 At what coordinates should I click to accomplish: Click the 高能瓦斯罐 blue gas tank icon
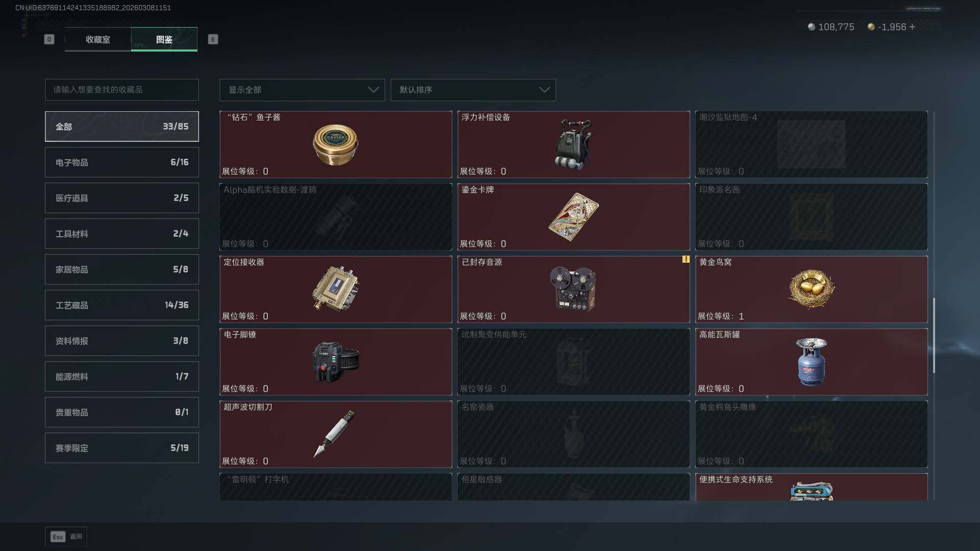pos(812,362)
